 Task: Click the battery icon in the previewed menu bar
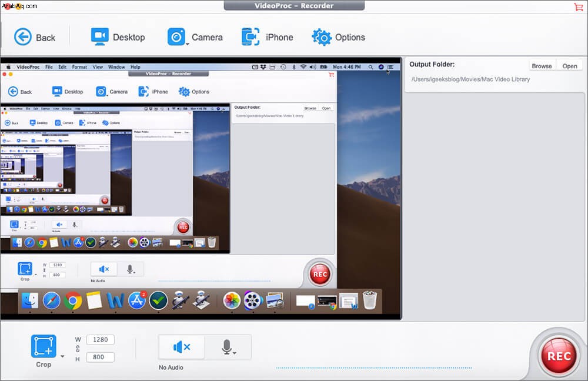coord(323,67)
